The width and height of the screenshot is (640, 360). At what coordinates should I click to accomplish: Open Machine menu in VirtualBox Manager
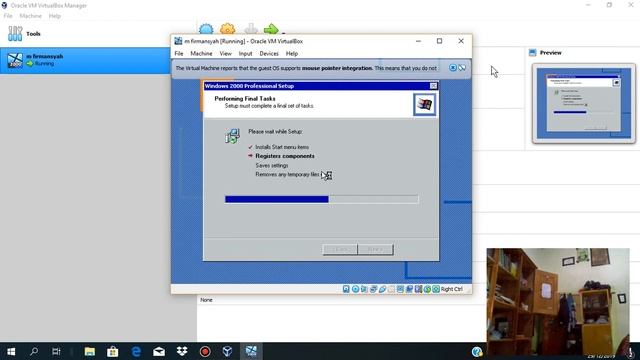pos(31,16)
